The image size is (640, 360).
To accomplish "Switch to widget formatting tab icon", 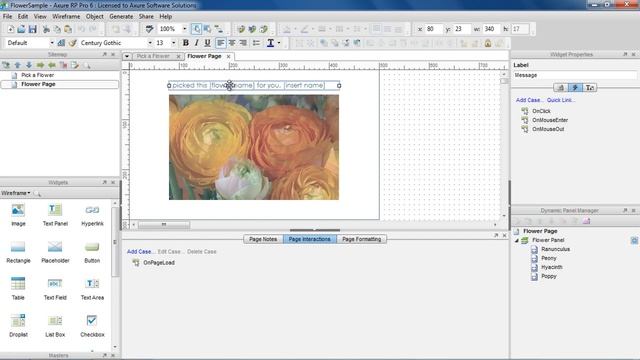I will click(x=590, y=87).
